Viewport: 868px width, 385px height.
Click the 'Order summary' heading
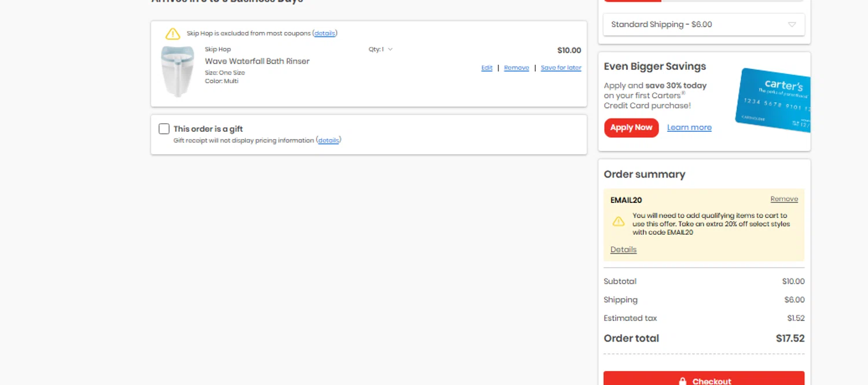tap(644, 175)
